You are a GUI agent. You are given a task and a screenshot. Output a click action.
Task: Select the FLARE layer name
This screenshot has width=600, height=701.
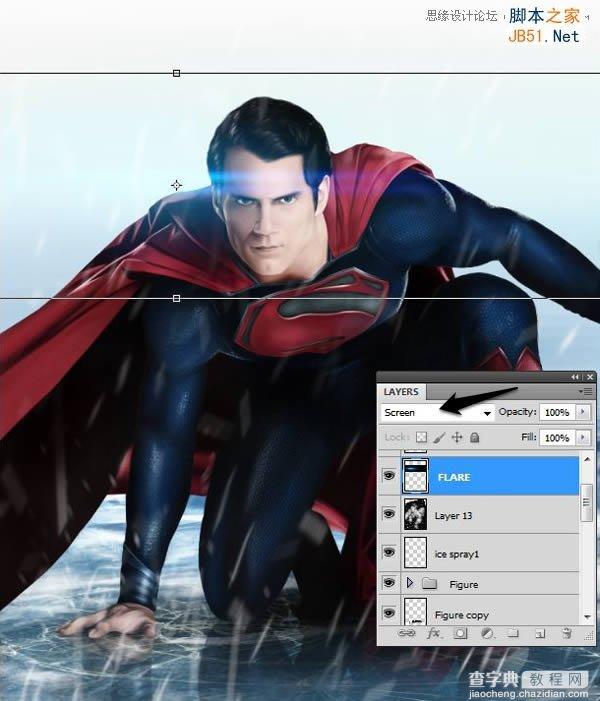pyautogui.click(x=454, y=477)
